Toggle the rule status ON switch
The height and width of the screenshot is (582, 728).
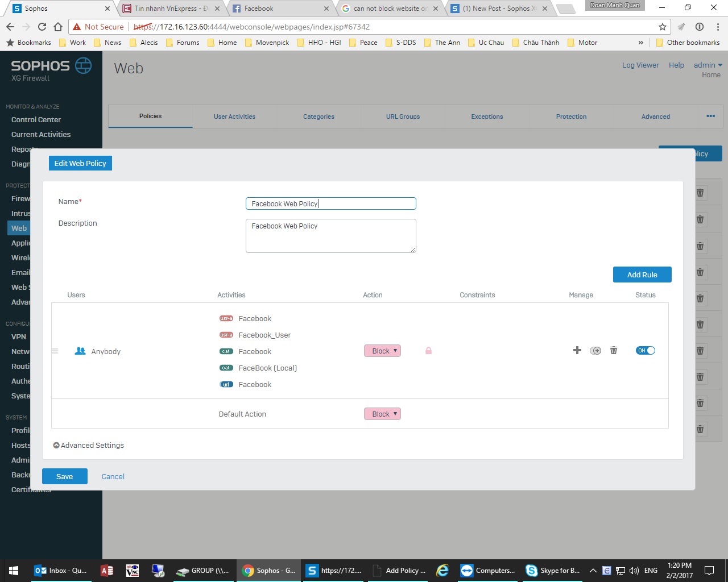646,350
